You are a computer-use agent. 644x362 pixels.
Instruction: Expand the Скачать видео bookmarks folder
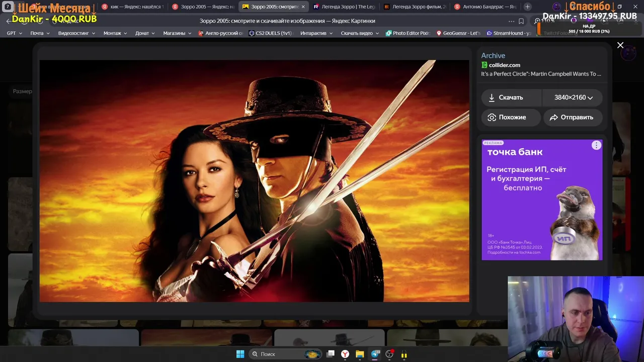(360, 33)
